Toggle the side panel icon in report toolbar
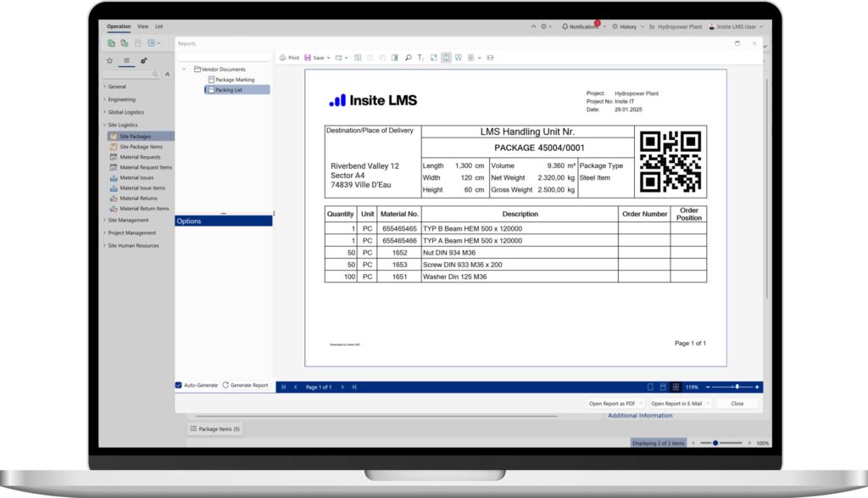The image size is (868, 498). (x=395, y=58)
